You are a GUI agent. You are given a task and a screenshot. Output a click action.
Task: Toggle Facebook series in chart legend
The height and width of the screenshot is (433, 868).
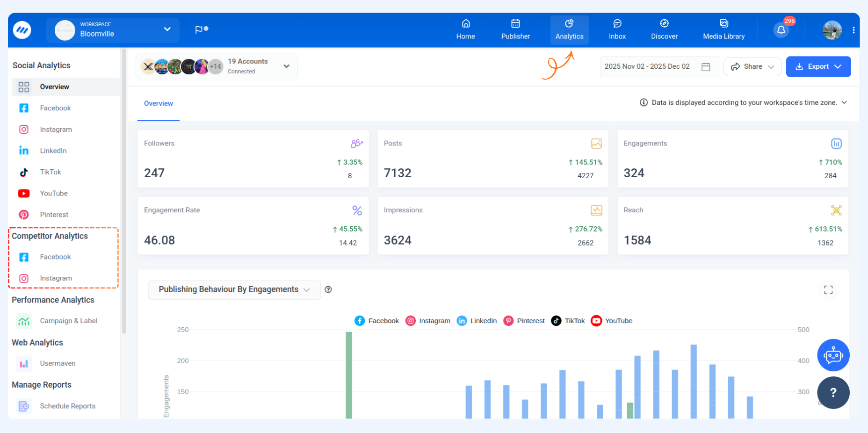click(x=377, y=321)
